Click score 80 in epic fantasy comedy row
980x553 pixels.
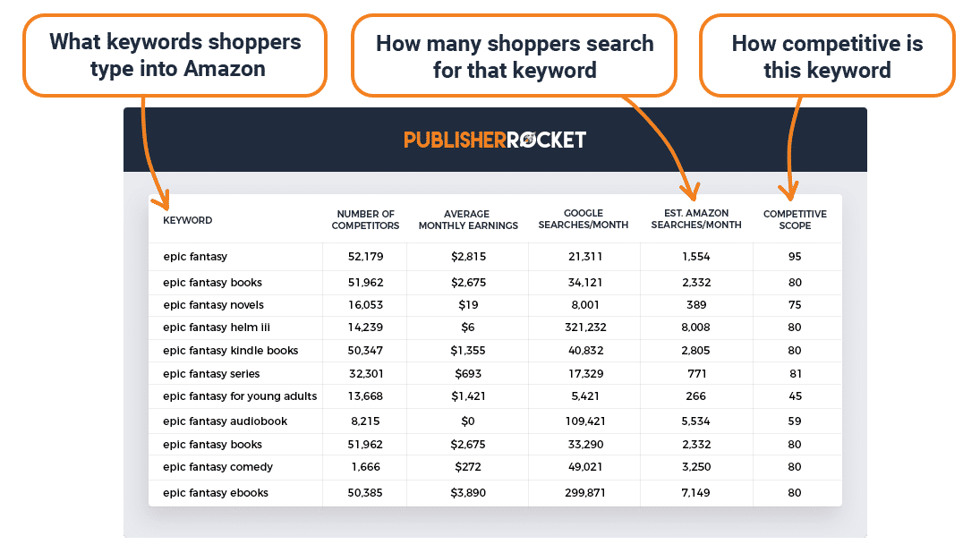pos(795,467)
